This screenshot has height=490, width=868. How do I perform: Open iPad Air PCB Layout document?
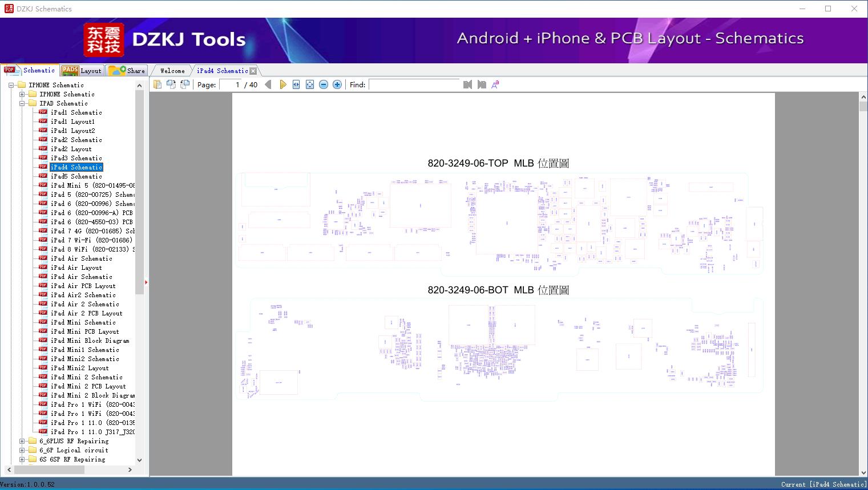pos(83,286)
